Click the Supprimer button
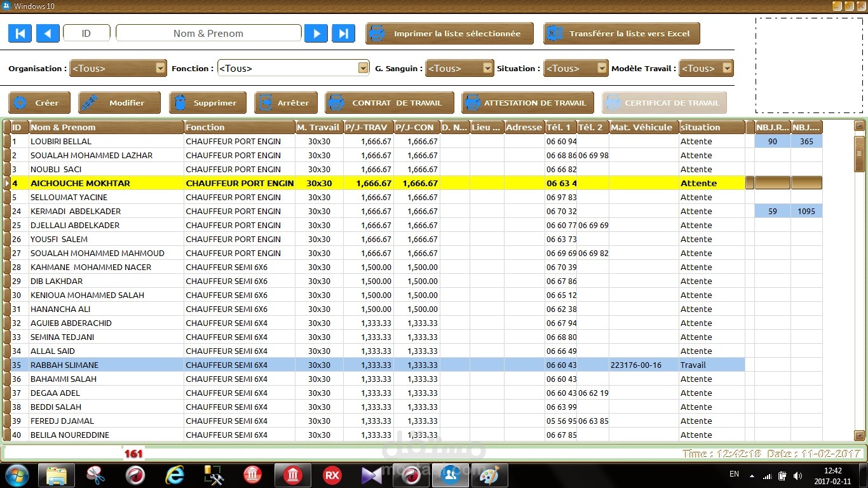The image size is (868, 488). pyautogui.click(x=207, y=102)
